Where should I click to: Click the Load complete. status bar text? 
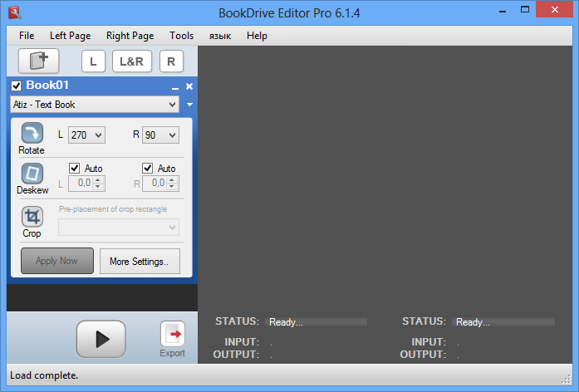point(44,375)
